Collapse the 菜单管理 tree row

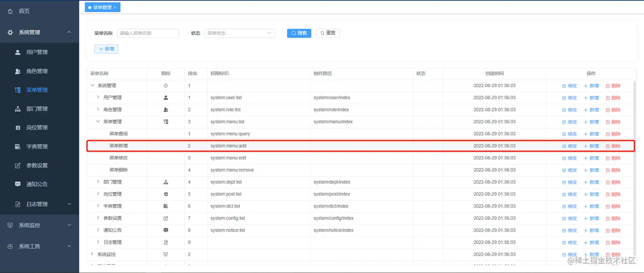(x=98, y=122)
